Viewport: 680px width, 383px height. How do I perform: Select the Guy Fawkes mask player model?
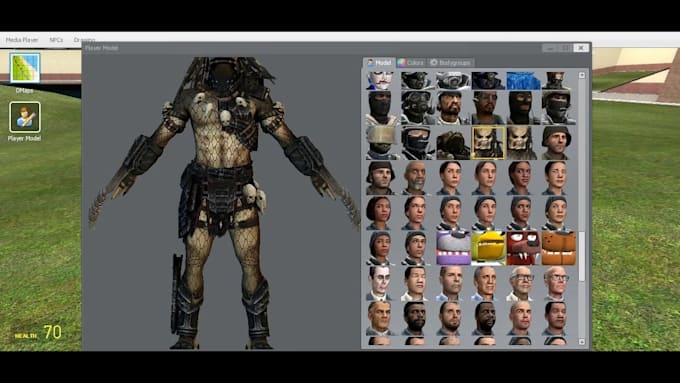[380, 81]
